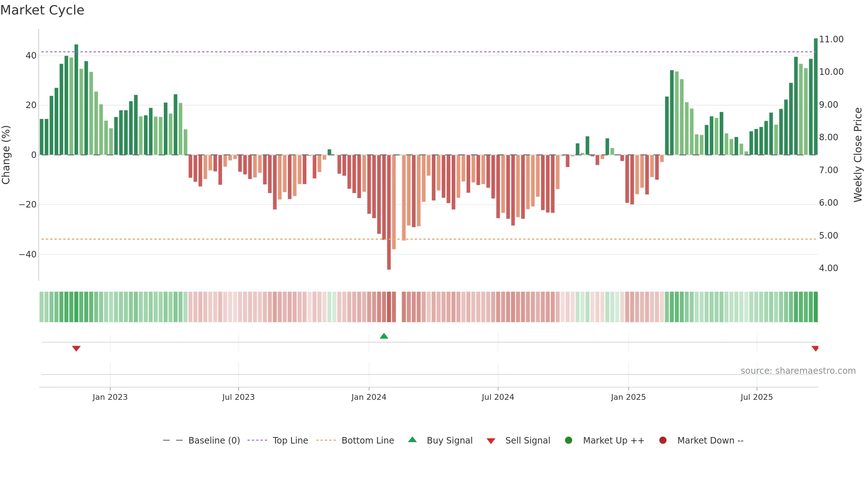The image size is (868, 488).
Task: Click the Market Down -- red circle icon
Action: click(663, 440)
